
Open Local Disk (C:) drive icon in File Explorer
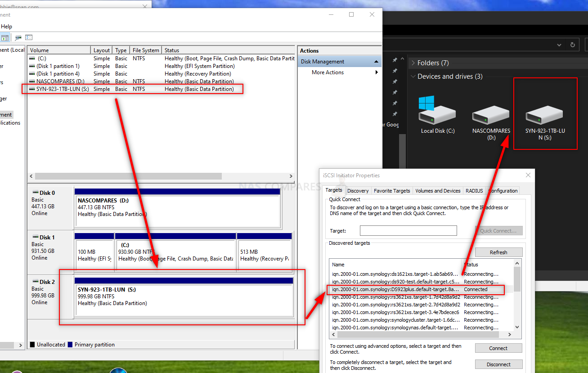(438, 111)
